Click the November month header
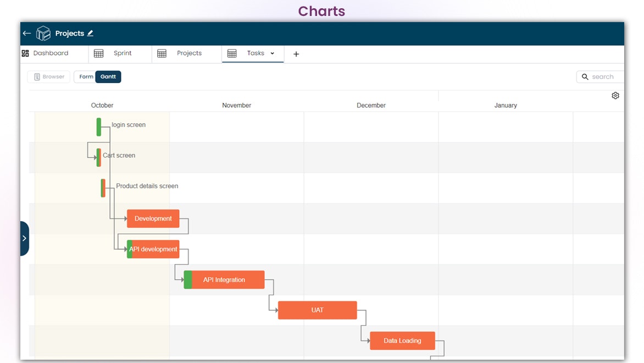The image size is (644, 363). tap(237, 105)
